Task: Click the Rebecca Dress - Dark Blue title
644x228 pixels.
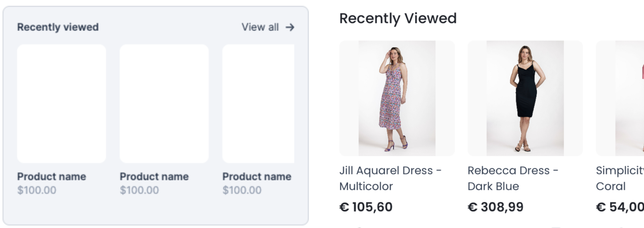Action: (513, 178)
